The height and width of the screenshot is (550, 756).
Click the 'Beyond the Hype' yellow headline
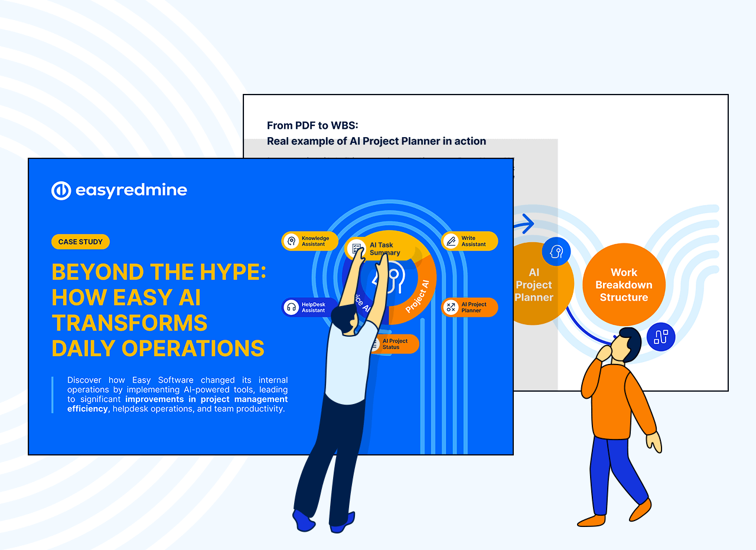158,272
